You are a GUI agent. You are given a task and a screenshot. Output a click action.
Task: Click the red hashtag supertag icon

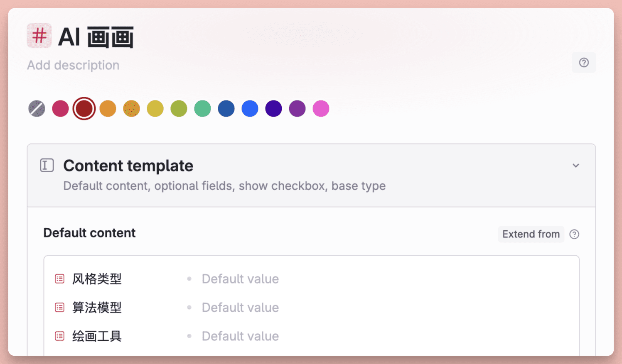(x=39, y=36)
